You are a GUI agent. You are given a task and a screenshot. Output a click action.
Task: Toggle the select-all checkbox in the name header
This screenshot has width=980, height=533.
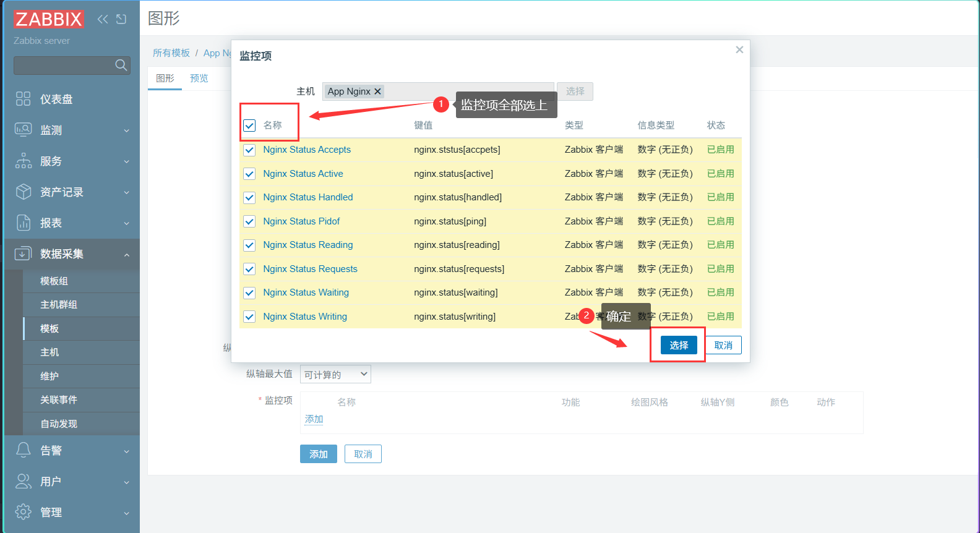[x=249, y=126]
